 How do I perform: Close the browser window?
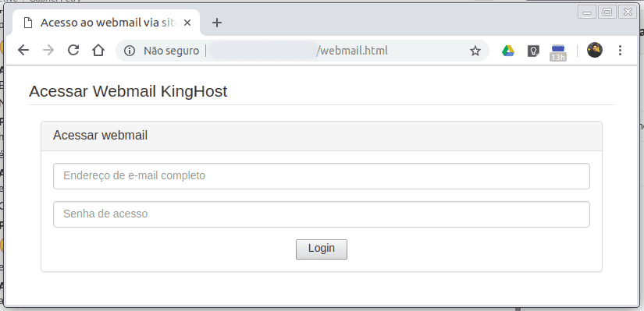628,12
